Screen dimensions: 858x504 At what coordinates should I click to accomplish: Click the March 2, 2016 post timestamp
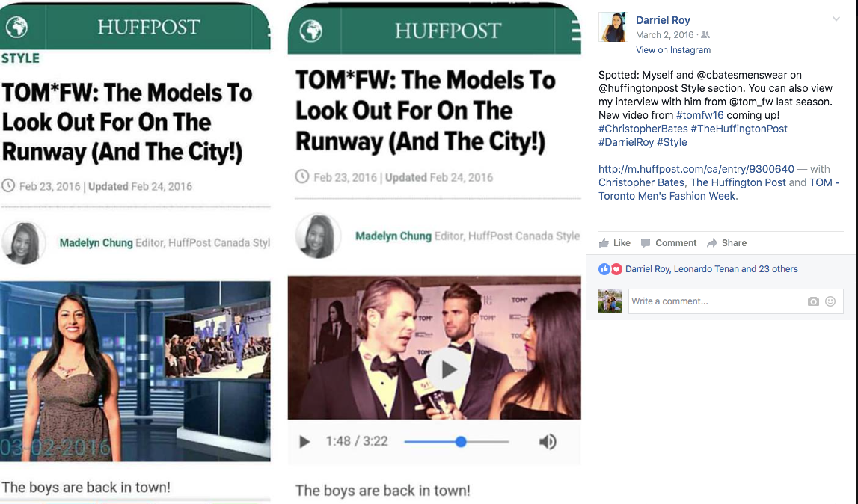tap(664, 35)
